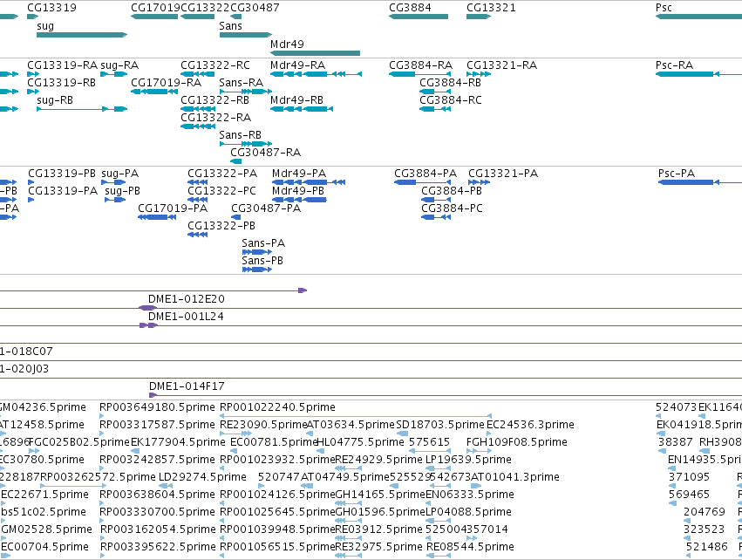Select the Mdr49 gene bar glyph
This screenshot has width=742, height=560.
[x=315, y=53]
